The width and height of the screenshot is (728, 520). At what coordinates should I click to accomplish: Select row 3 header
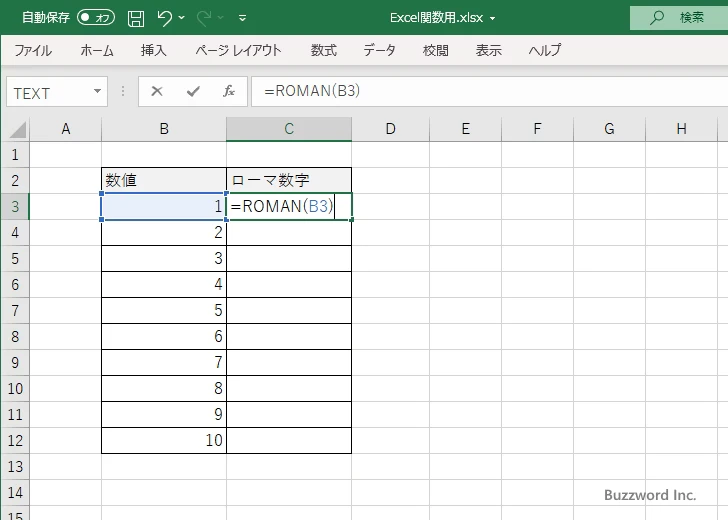click(15, 206)
